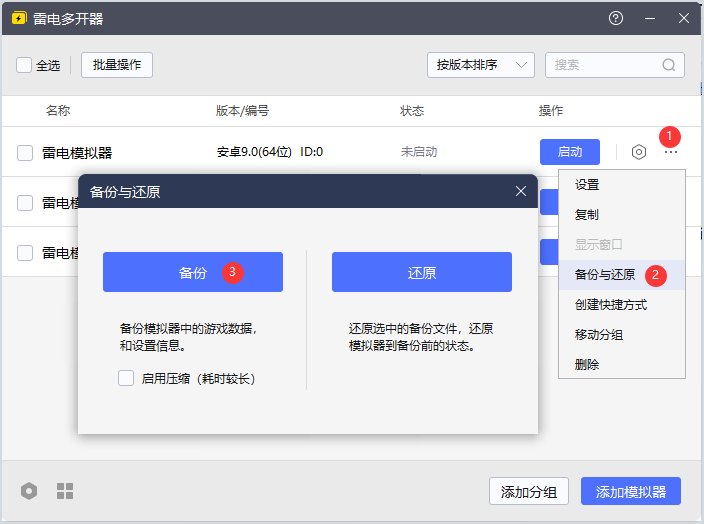Click the 备份 backup button

point(193,272)
